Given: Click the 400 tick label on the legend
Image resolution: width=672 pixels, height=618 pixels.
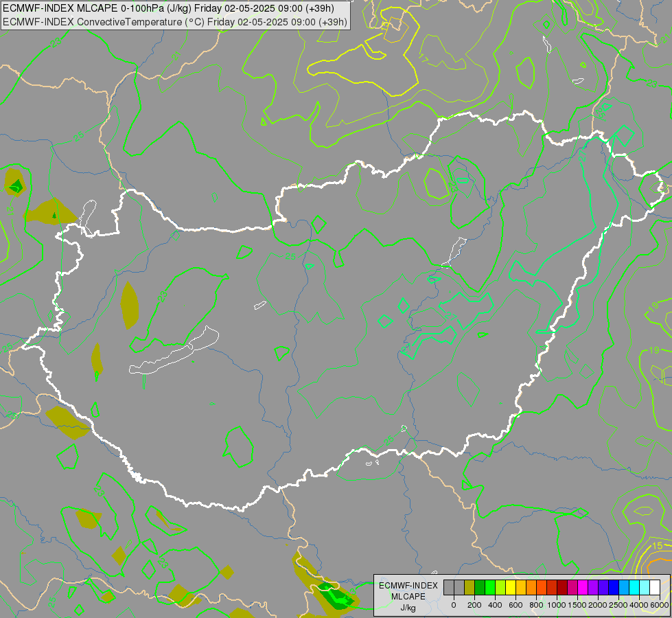Looking at the screenshot, I should [495, 605].
